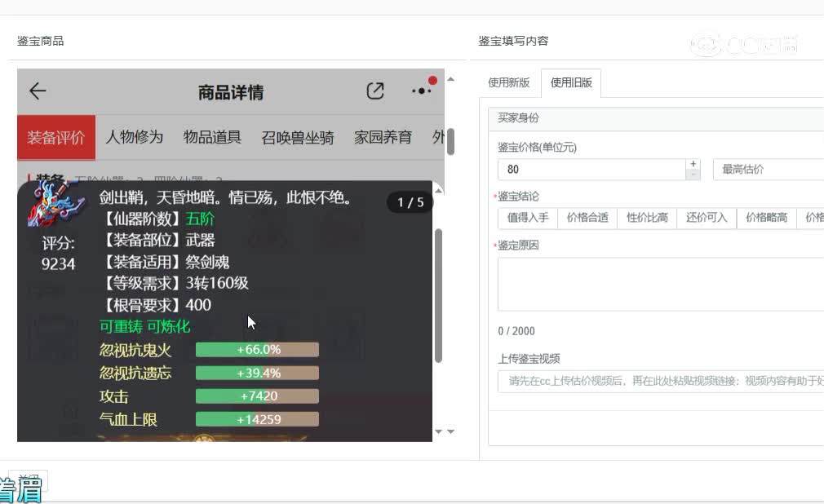The height and width of the screenshot is (504, 824).
Task: Click the 鉴定原因 text area
Action: [x=661, y=284]
